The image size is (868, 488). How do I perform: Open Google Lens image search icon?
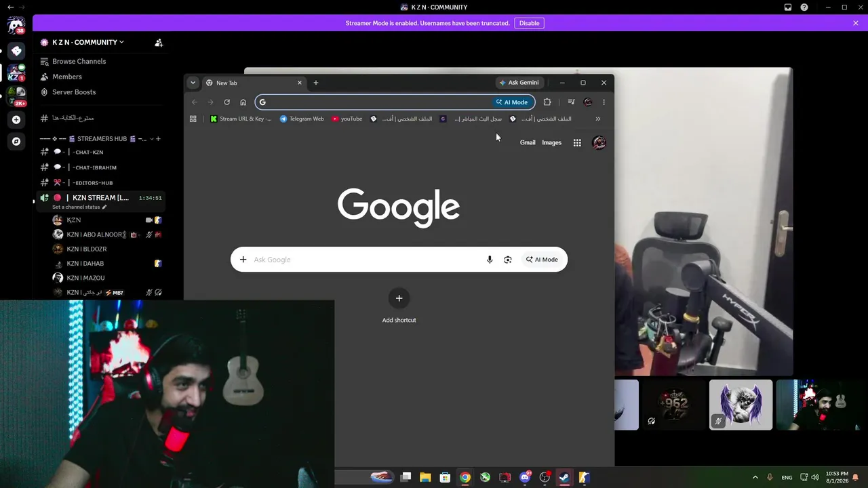click(x=508, y=260)
